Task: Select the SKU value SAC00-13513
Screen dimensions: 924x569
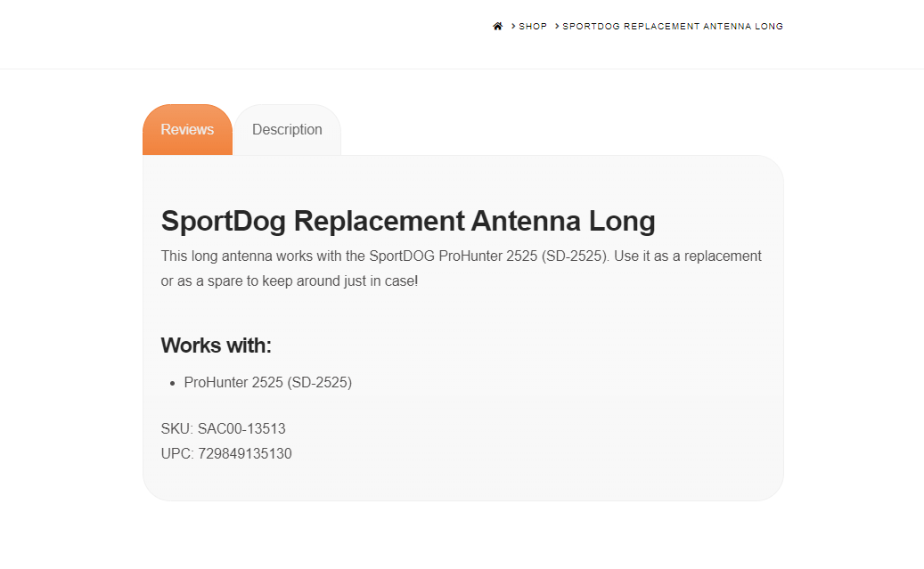Action: pos(241,429)
